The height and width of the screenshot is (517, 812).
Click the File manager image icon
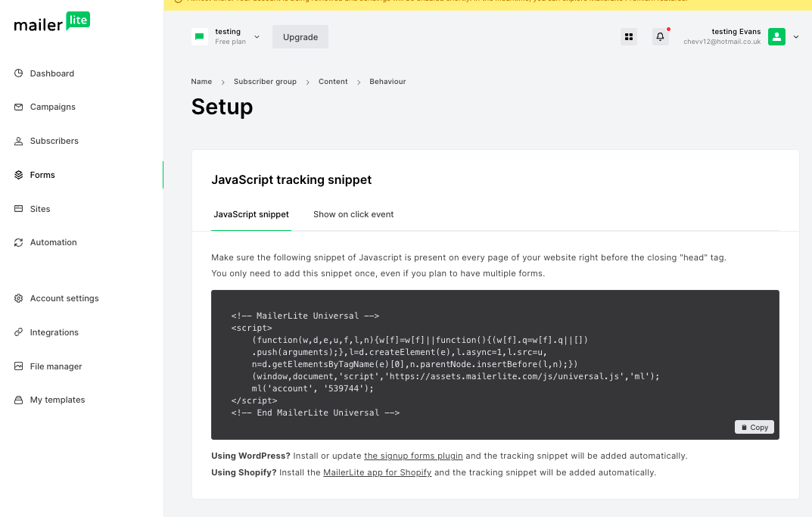[19, 366]
